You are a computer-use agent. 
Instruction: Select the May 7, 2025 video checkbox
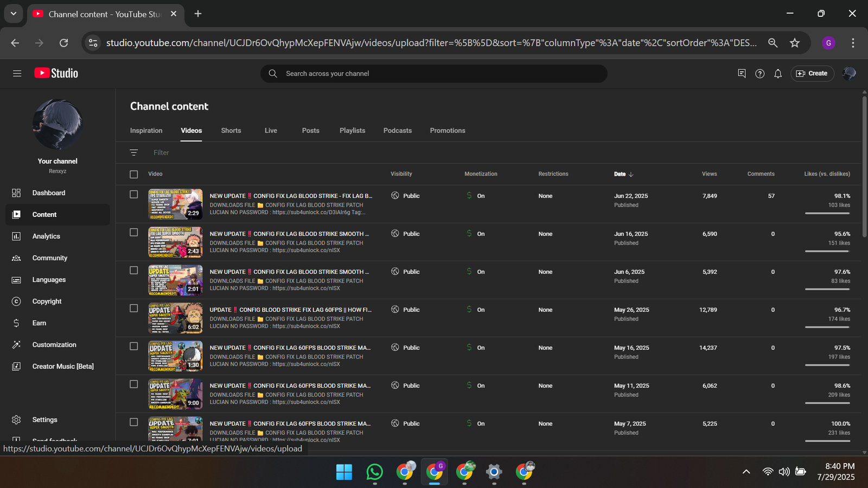coord(134,422)
